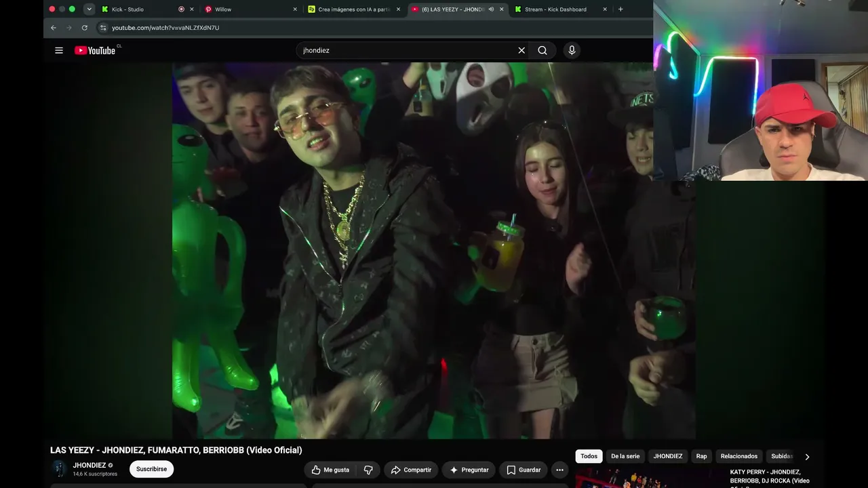Image resolution: width=868 pixels, height=488 pixels.
Task: Click the Preguntar button
Action: tap(469, 470)
